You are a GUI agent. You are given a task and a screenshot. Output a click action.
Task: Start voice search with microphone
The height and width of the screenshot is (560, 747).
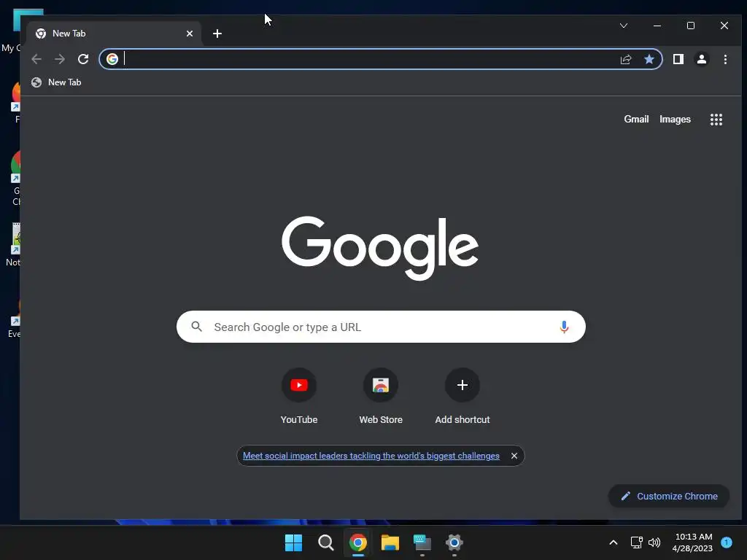[x=564, y=327]
